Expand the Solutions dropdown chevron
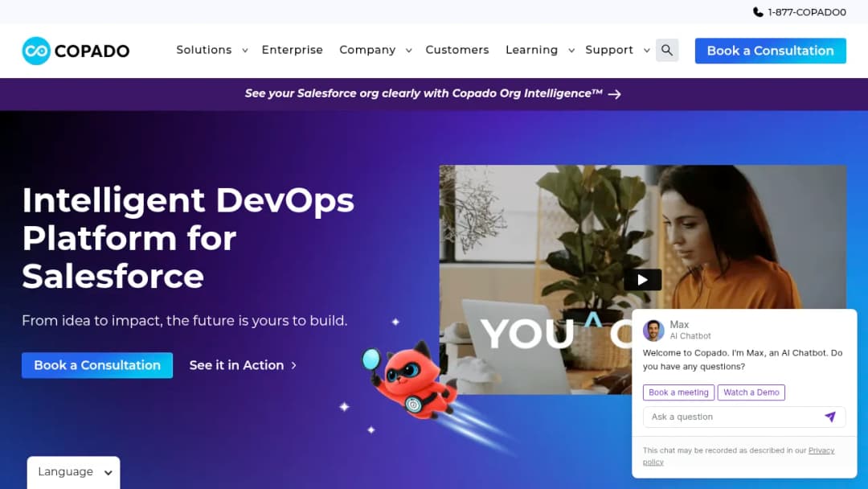The image size is (868, 489). [244, 51]
